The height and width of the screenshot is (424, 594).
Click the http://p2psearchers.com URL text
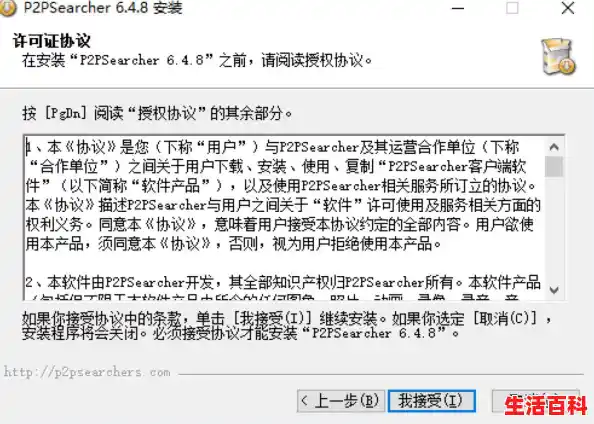(x=87, y=372)
